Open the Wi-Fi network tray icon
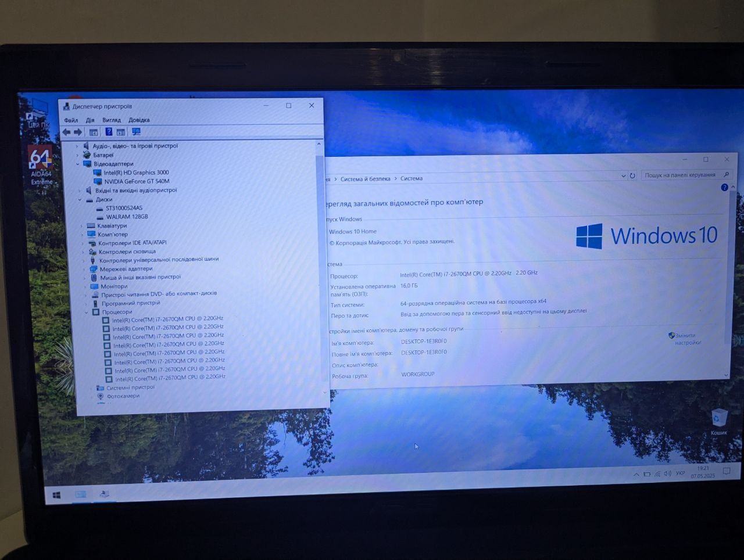 pos(657,474)
